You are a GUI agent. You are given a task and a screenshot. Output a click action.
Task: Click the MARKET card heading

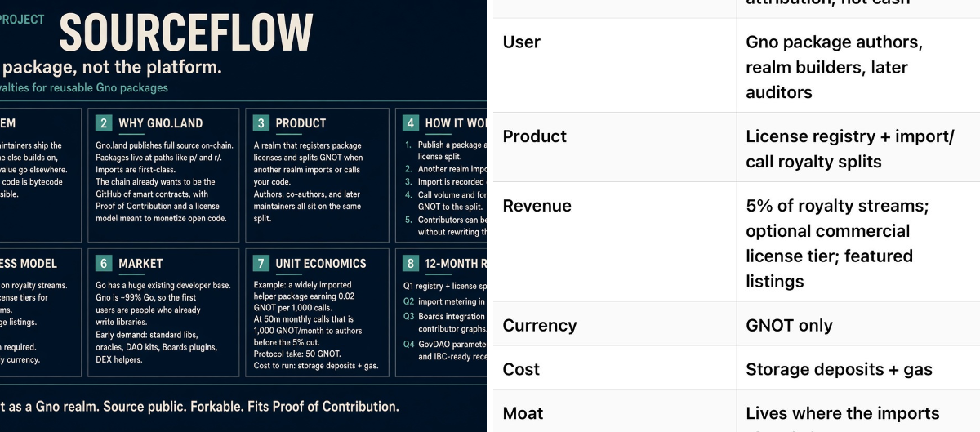(140, 264)
